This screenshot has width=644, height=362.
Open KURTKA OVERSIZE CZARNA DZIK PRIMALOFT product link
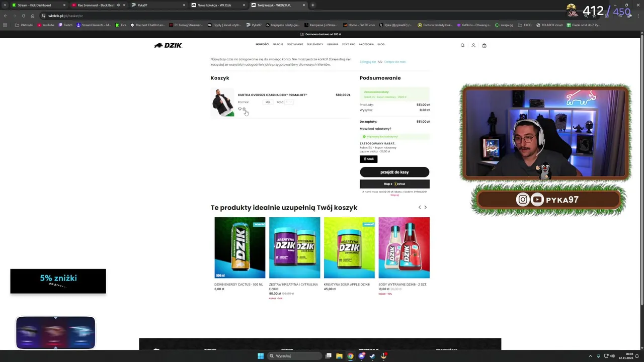(x=272, y=95)
